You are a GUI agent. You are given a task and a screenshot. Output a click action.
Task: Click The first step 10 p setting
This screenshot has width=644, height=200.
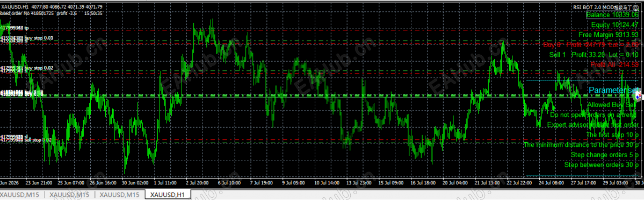(612, 135)
